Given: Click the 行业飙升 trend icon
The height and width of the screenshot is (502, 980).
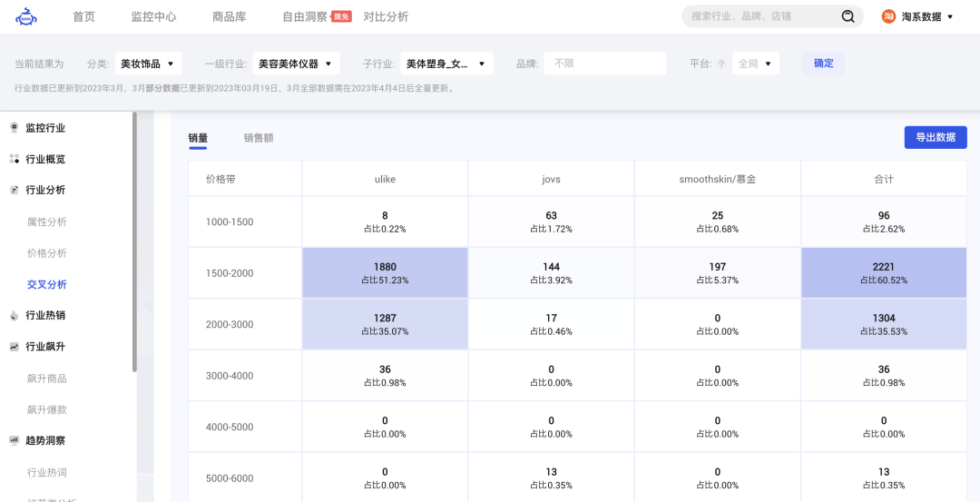Looking at the screenshot, I should [x=14, y=347].
